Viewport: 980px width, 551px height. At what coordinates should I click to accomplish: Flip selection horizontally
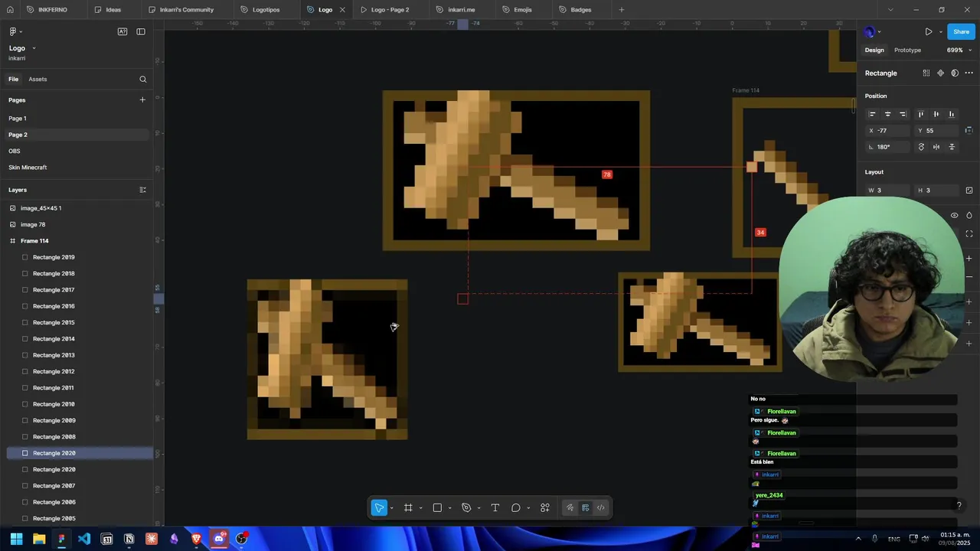click(x=936, y=147)
